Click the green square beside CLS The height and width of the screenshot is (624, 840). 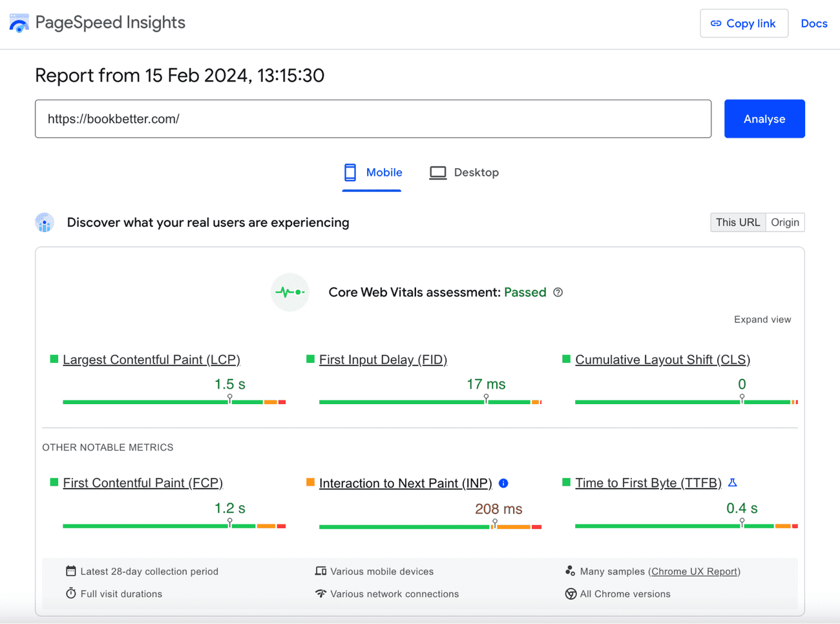567,359
